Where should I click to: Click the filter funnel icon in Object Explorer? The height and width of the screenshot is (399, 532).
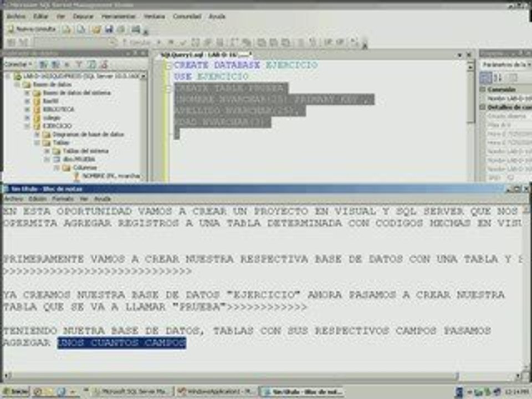click(79, 64)
